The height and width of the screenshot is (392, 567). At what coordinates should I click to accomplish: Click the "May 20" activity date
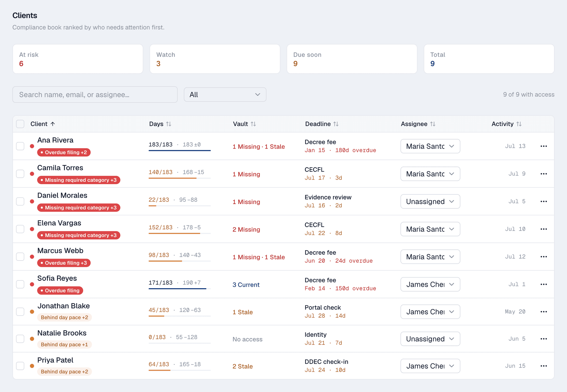pos(515,312)
